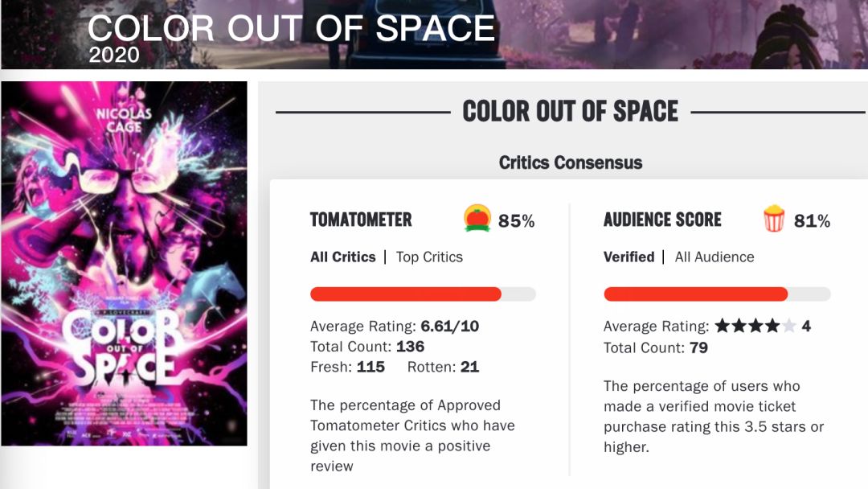Click the TOMATOMETER heading
The height and width of the screenshot is (489, 868).
click(x=361, y=220)
